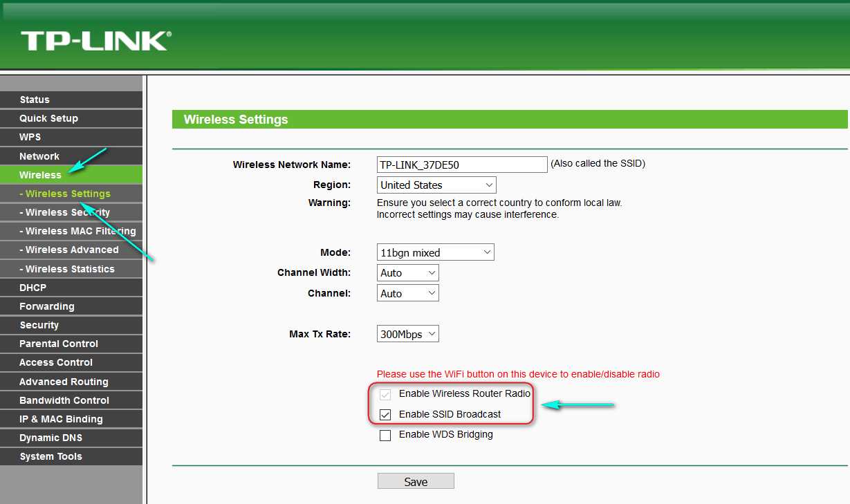Screen dimensions: 850x504
Task: Open the DHCP menu item
Action: pos(71,288)
